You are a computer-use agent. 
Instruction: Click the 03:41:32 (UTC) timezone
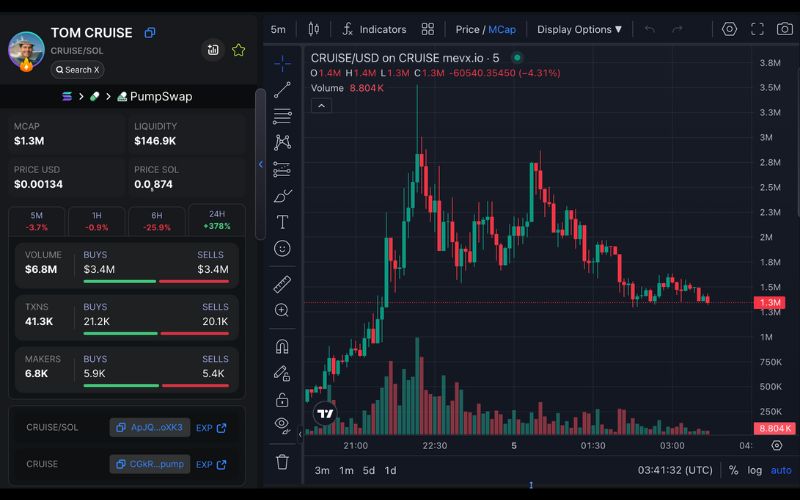pos(675,470)
